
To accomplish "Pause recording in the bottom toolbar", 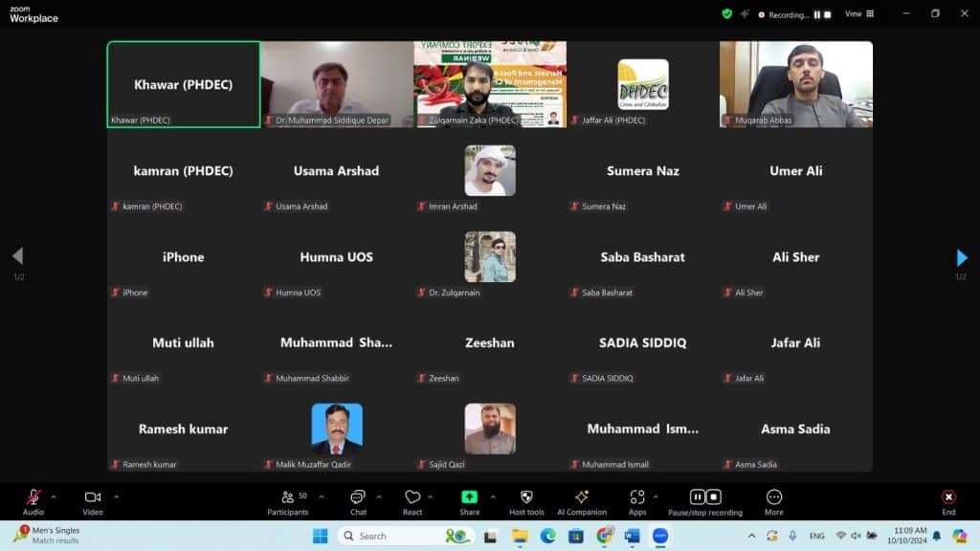I will click(698, 496).
